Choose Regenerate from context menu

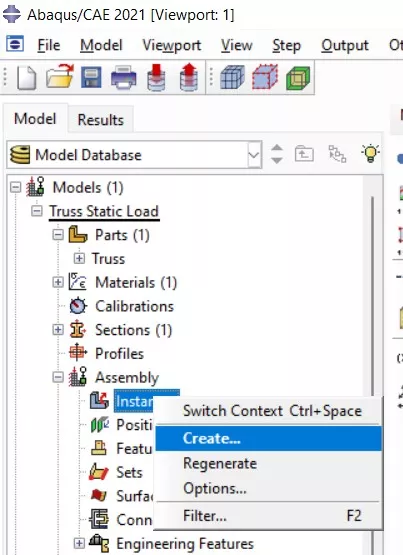click(269, 463)
